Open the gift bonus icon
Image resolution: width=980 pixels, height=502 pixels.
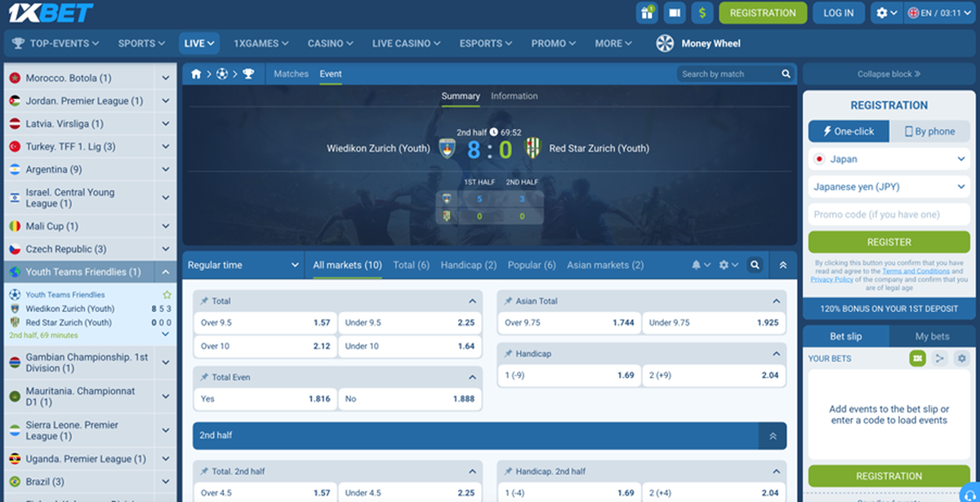[x=647, y=13]
